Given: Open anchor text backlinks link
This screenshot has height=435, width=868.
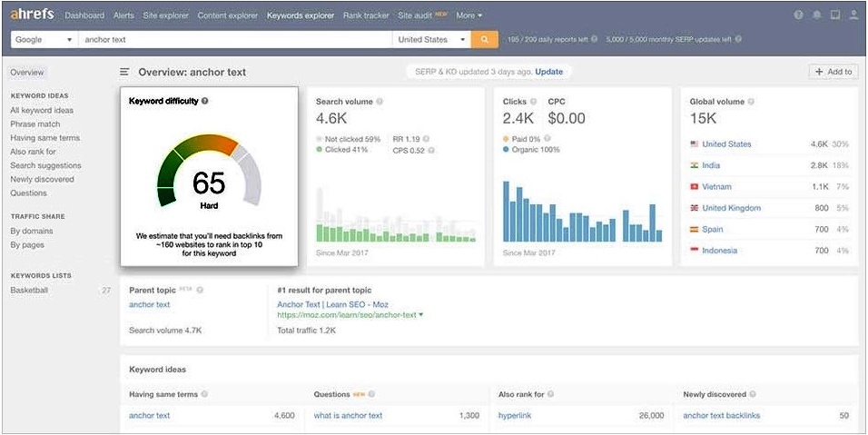Looking at the screenshot, I should (721, 416).
